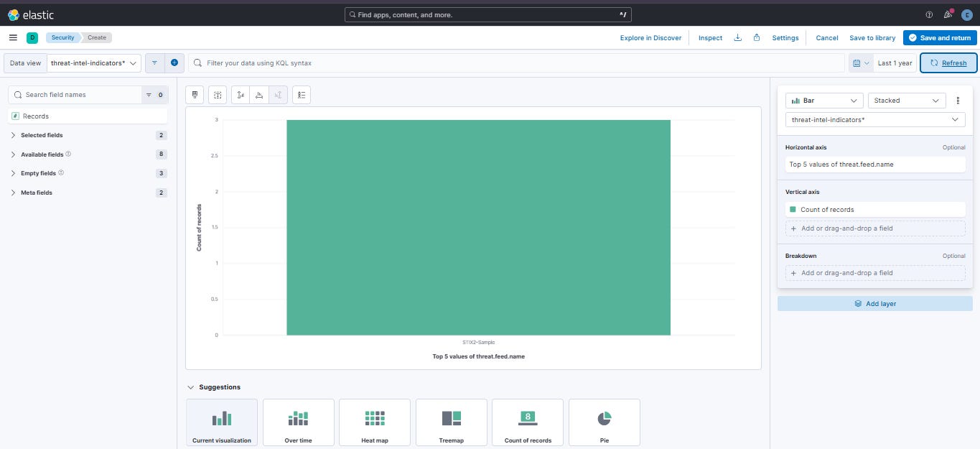The width and height of the screenshot is (980, 449).
Task: Open the threat-intel-indicators* data view dropdown
Action: point(93,63)
